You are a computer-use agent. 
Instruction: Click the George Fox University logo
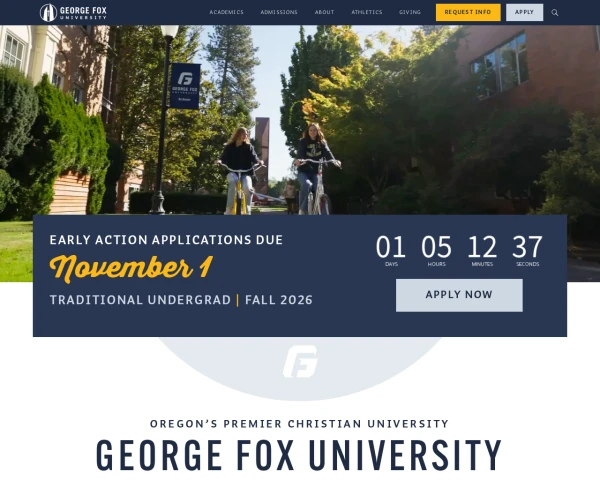point(73,13)
